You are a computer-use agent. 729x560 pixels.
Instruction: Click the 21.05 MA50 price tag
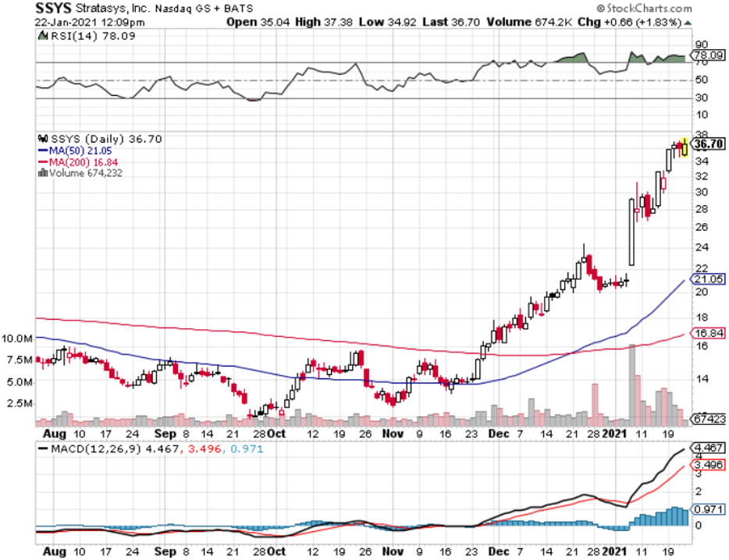pos(708,279)
